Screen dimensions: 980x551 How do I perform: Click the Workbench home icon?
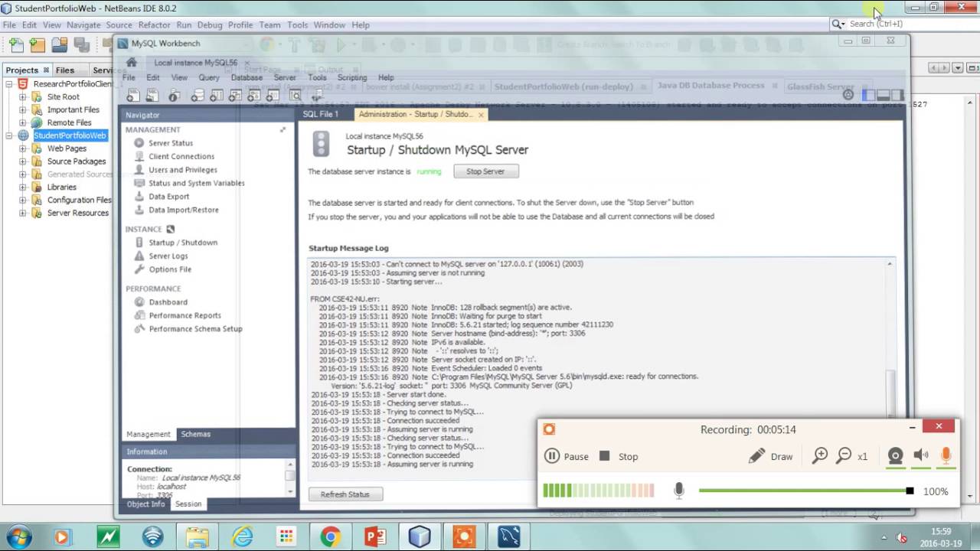coord(132,63)
